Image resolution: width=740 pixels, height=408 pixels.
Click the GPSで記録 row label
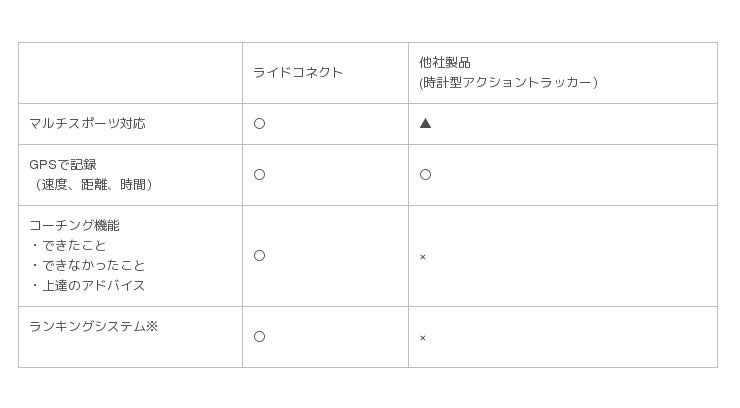tap(63, 165)
